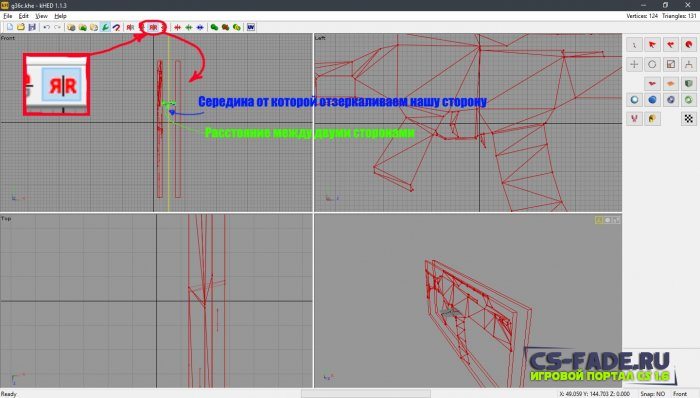This screenshot has width=700, height=398.
Task: Toggle the yellow display mode button in the 3D view
Action: (599, 220)
